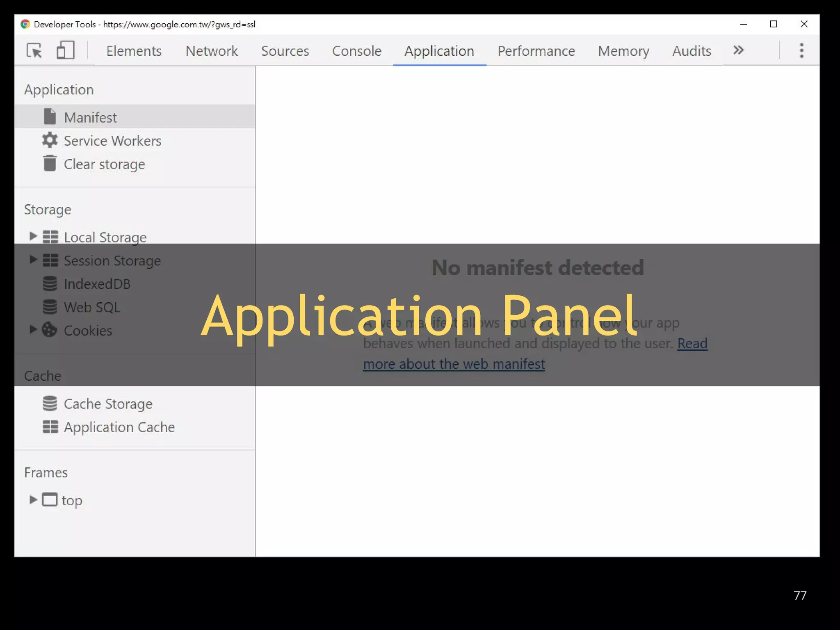Viewport: 840px width, 630px height.
Task: Click the Chrome logo in the title bar
Action: (25, 24)
